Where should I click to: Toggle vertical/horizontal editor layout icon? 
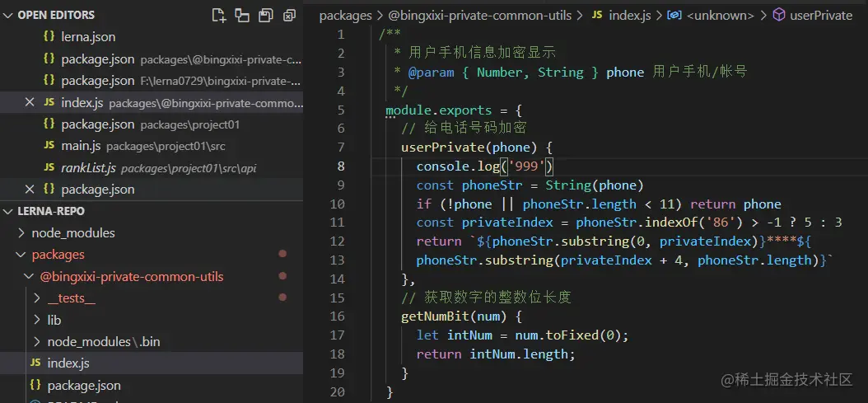coord(242,15)
